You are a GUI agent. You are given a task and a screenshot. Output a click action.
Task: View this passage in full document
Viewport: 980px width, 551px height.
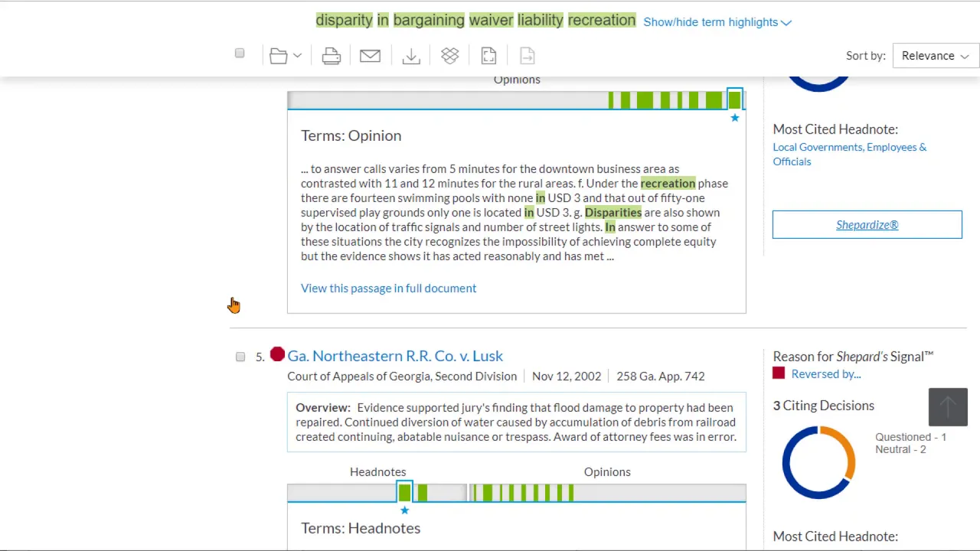pos(389,289)
